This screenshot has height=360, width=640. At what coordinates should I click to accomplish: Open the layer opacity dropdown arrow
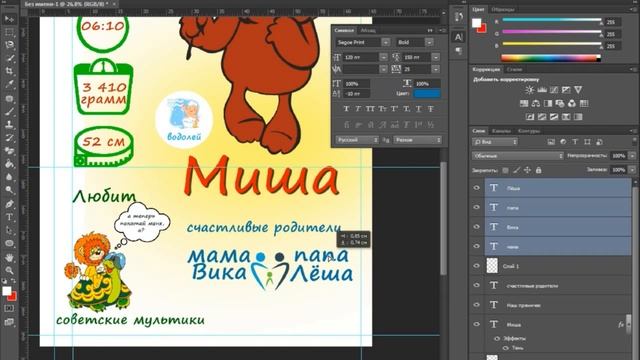[632, 156]
